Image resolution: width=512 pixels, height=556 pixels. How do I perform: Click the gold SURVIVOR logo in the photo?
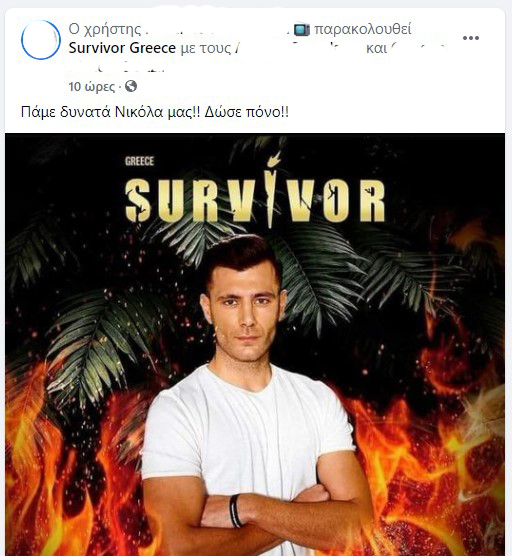pos(255,200)
